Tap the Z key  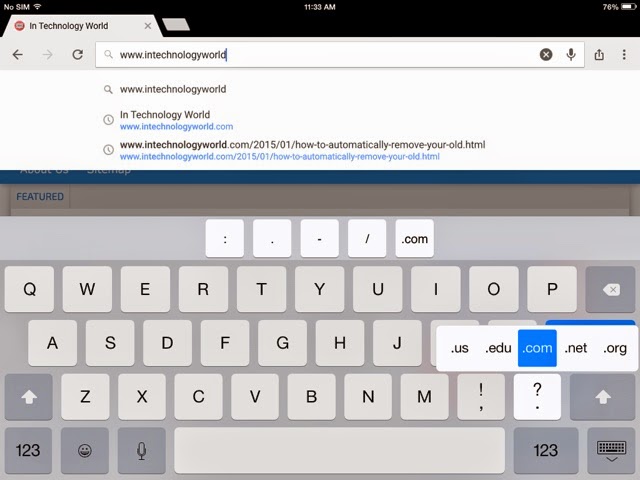click(85, 397)
